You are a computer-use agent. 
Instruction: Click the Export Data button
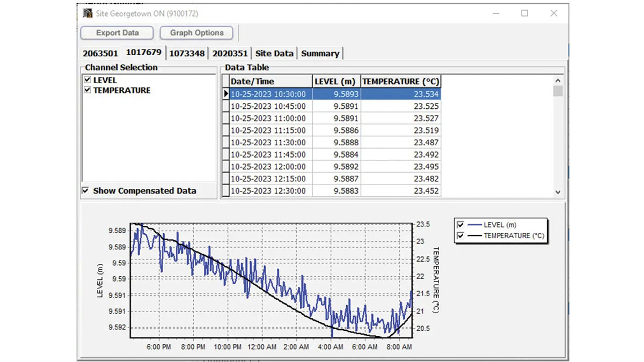coord(118,33)
